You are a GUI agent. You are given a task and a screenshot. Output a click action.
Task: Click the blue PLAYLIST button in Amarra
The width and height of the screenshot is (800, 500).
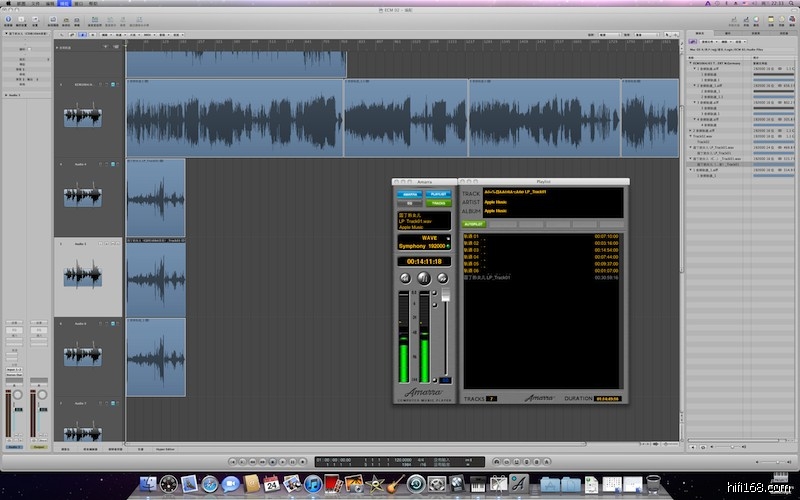point(439,194)
